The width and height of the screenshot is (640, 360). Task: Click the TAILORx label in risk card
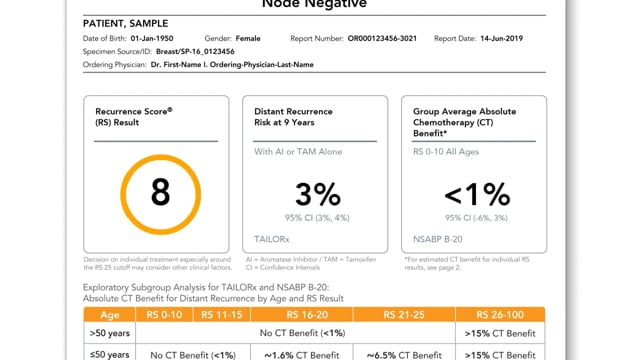(271, 239)
